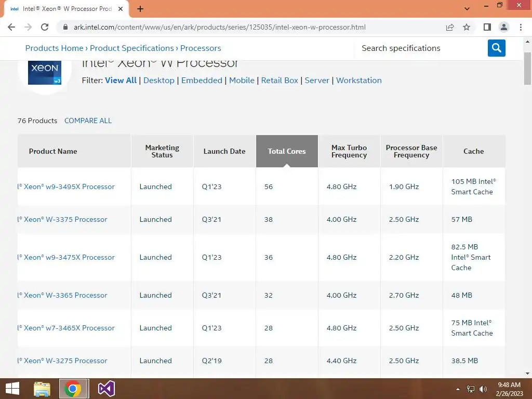The width and height of the screenshot is (532, 399).
Task: Sort by Product Name column
Action: 74,151
